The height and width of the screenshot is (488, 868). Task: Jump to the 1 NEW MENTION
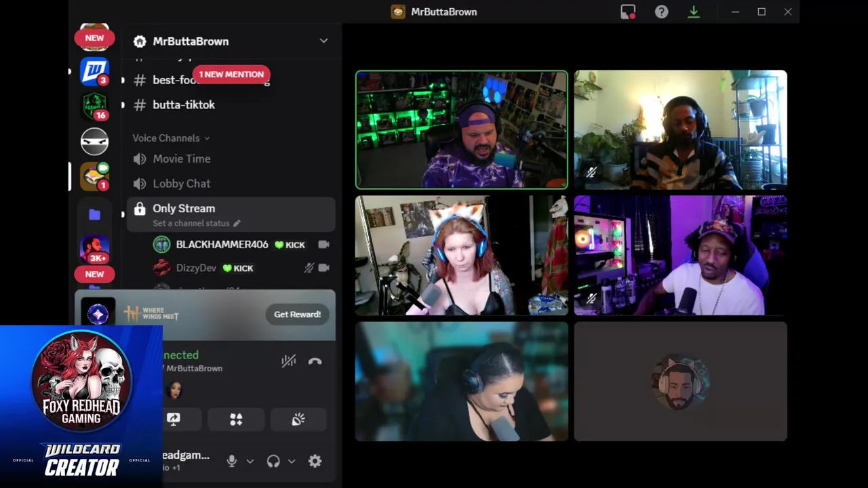click(x=231, y=75)
